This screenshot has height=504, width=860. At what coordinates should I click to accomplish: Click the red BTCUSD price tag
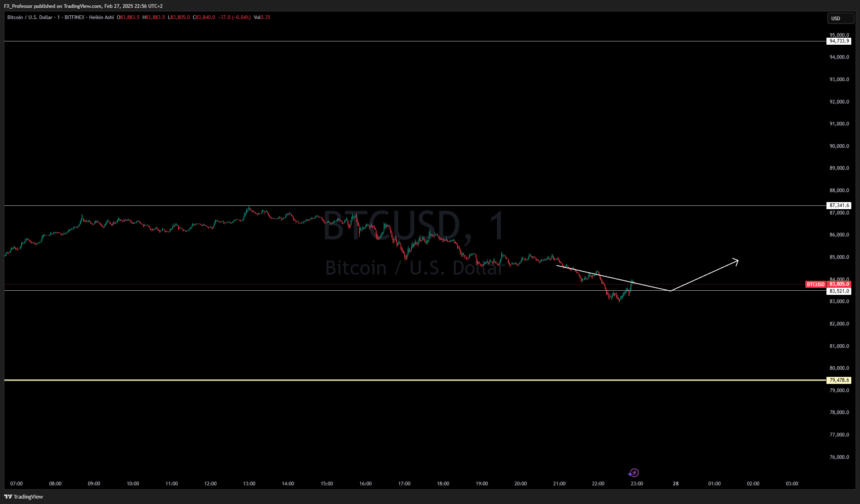[816, 284]
